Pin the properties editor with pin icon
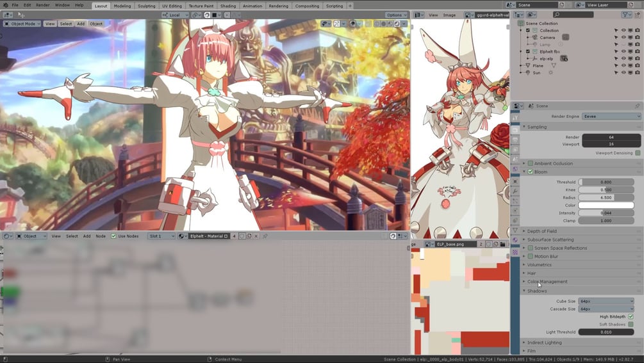644x363 pixels. point(637,106)
